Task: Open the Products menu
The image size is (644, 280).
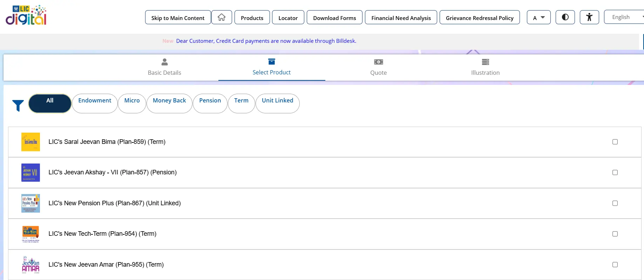Action: point(252,17)
